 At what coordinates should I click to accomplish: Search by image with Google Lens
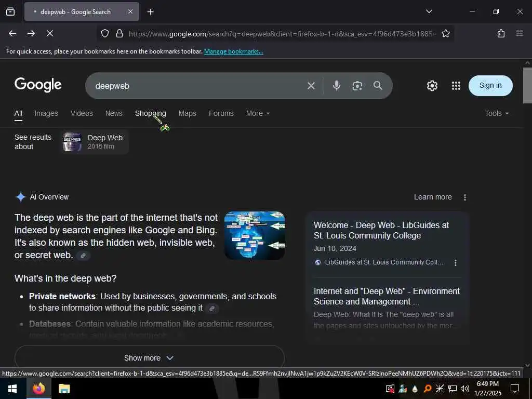point(357,86)
